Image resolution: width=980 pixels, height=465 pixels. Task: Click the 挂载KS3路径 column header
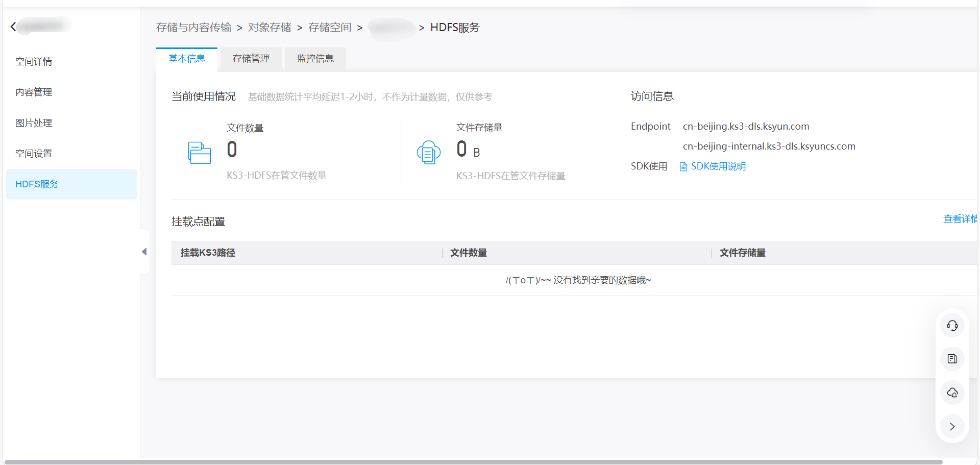(208, 253)
